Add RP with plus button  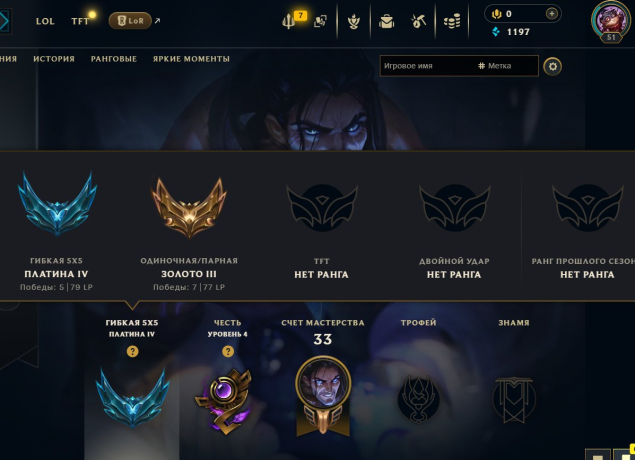pyautogui.click(x=552, y=14)
